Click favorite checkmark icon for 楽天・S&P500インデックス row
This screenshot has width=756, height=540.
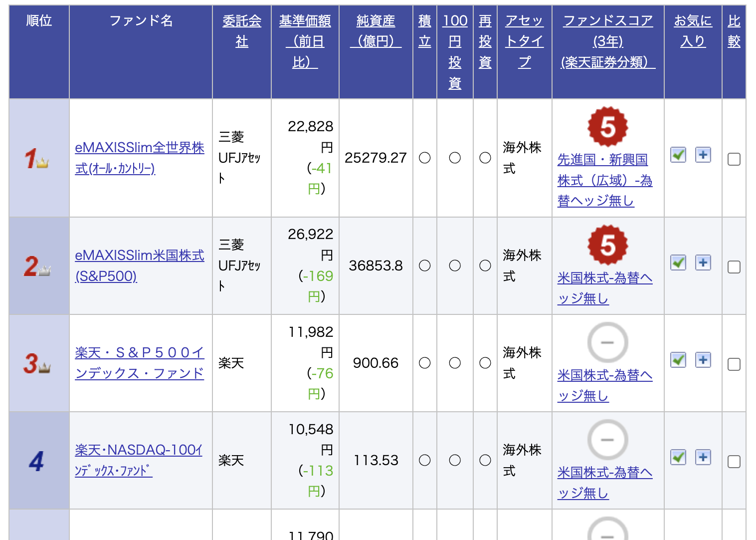coord(678,360)
